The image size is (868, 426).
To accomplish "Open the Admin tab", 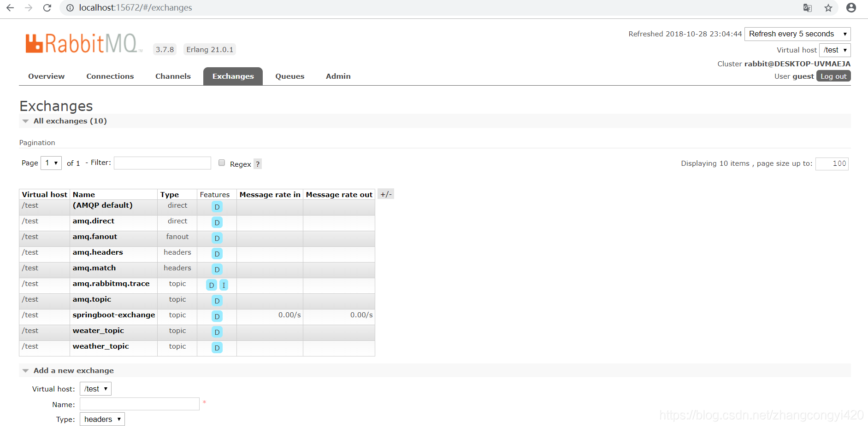I will (338, 76).
